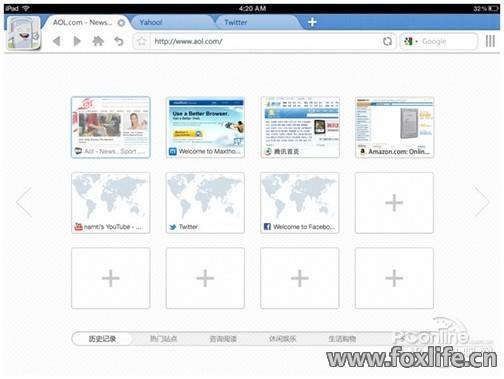504x379 pixels.
Task: Tap the back navigation arrow
Action: [57, 41]
